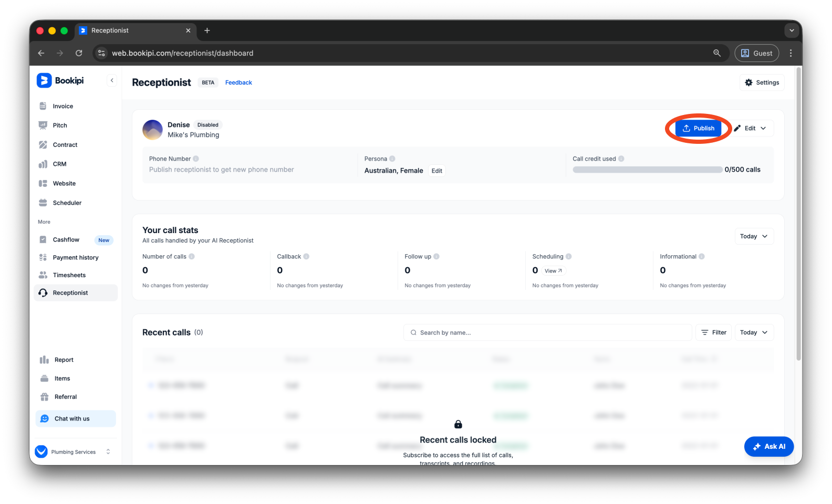832x504 pixels.
Task: Open the browser three-dot menu
Action: coord(791,53)
